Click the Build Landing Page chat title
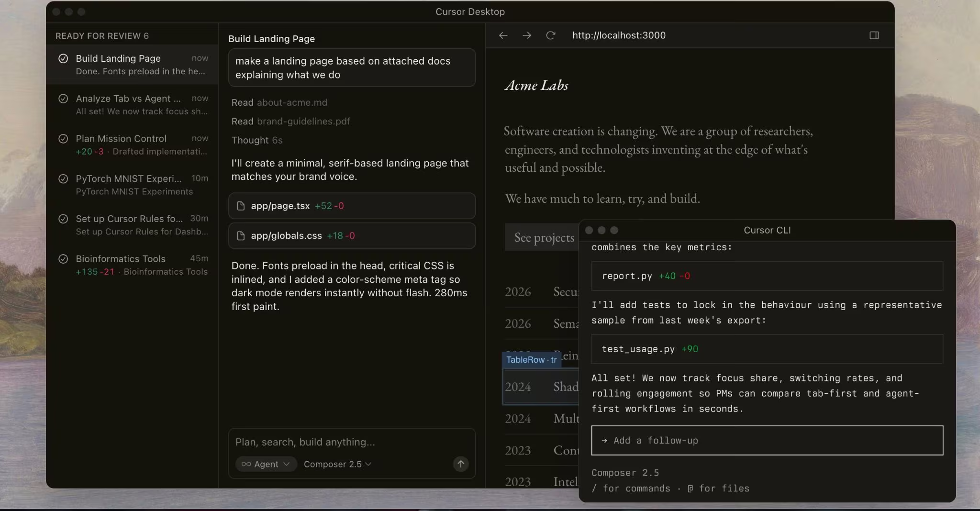The width and height of the screenshot is (980, 511). tap(271, 39)
